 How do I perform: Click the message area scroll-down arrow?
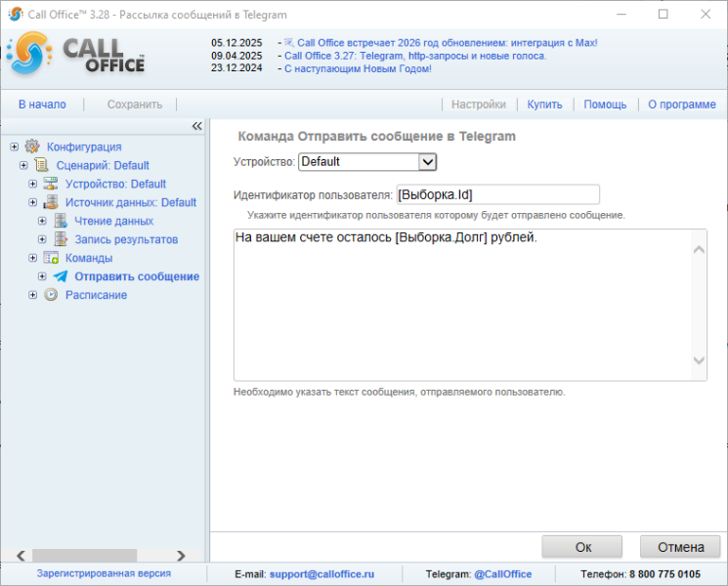[699, 360]
